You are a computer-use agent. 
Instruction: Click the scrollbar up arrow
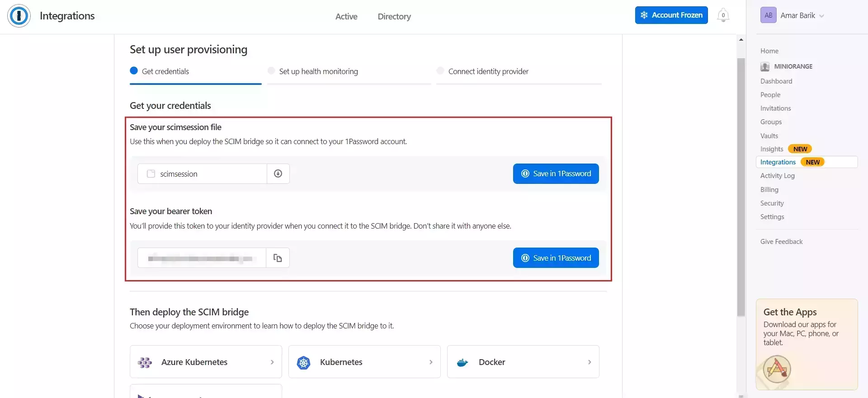[741, 40]
